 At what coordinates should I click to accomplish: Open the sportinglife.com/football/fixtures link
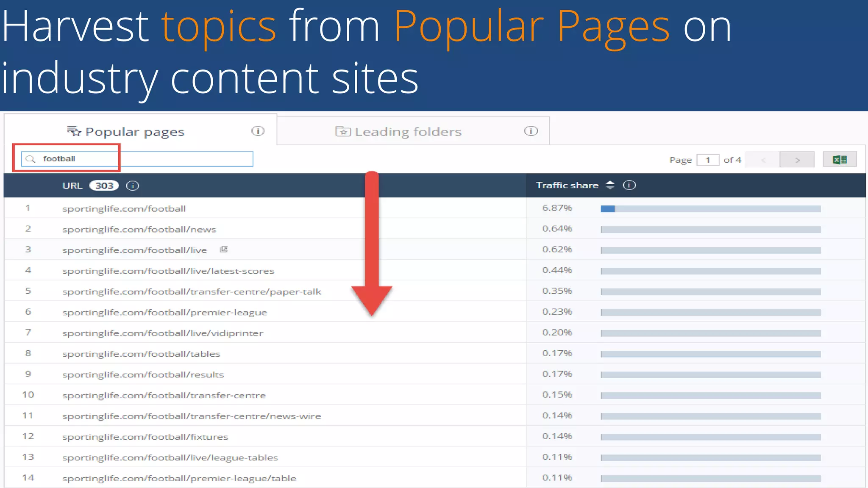[145, 437]
